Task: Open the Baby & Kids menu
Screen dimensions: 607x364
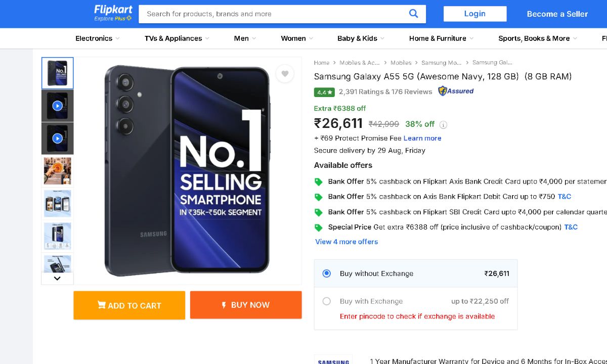Action: tap(361, 38)
